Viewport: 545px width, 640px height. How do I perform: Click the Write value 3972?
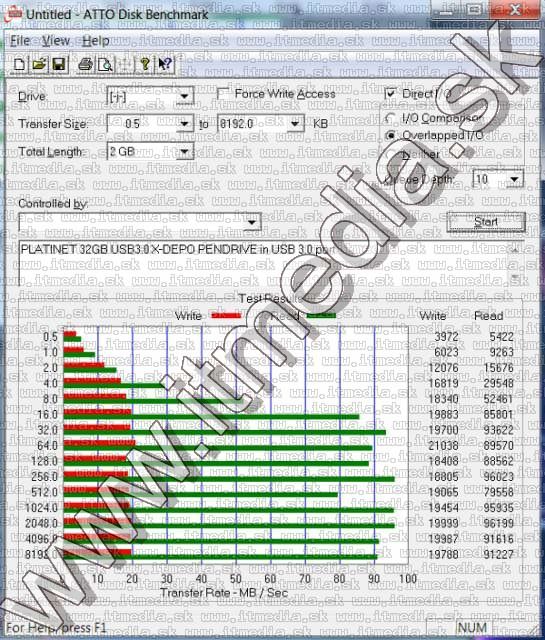point(446,337)
